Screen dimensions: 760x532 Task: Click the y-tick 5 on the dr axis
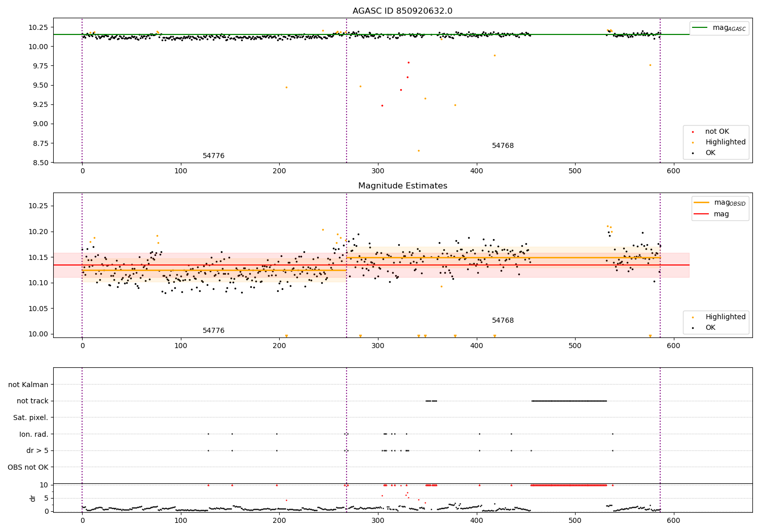pyautogui.click(x=46, y=499)
